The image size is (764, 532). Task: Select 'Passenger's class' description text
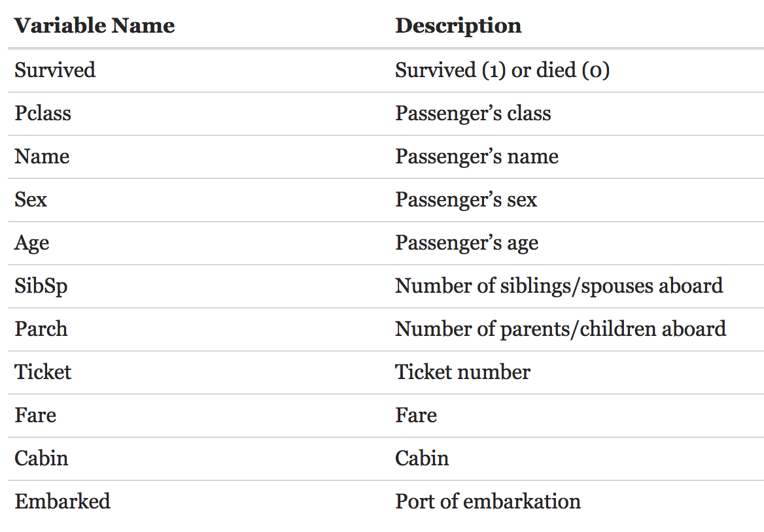coord(473,114)
